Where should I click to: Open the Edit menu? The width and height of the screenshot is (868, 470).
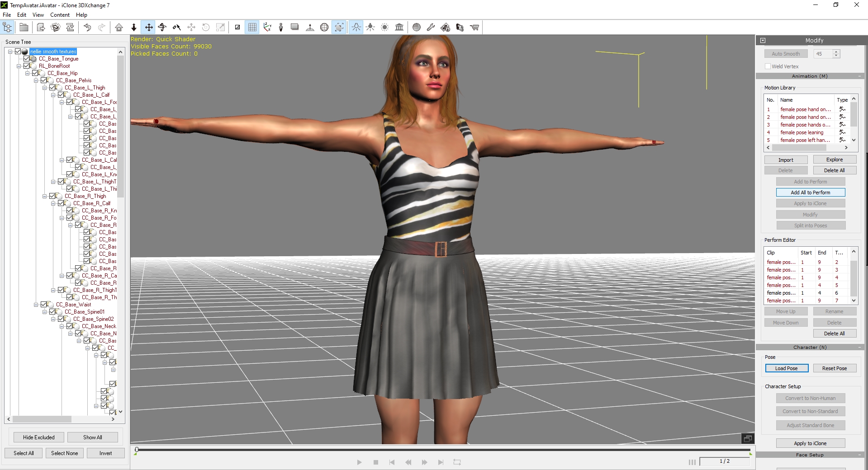tap(22, 15)
